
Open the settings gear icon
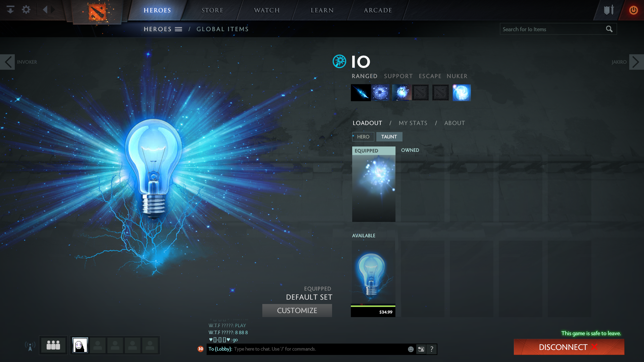point(26,10)
